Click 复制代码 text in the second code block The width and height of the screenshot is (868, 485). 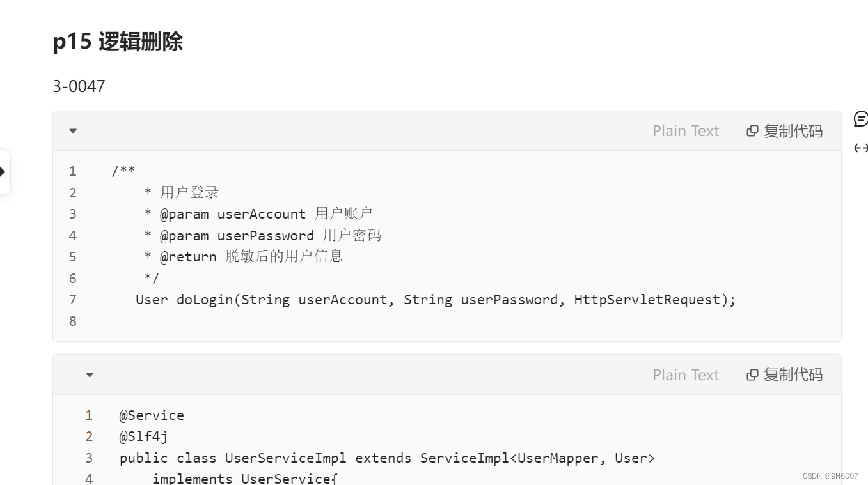tap(793, 375)
